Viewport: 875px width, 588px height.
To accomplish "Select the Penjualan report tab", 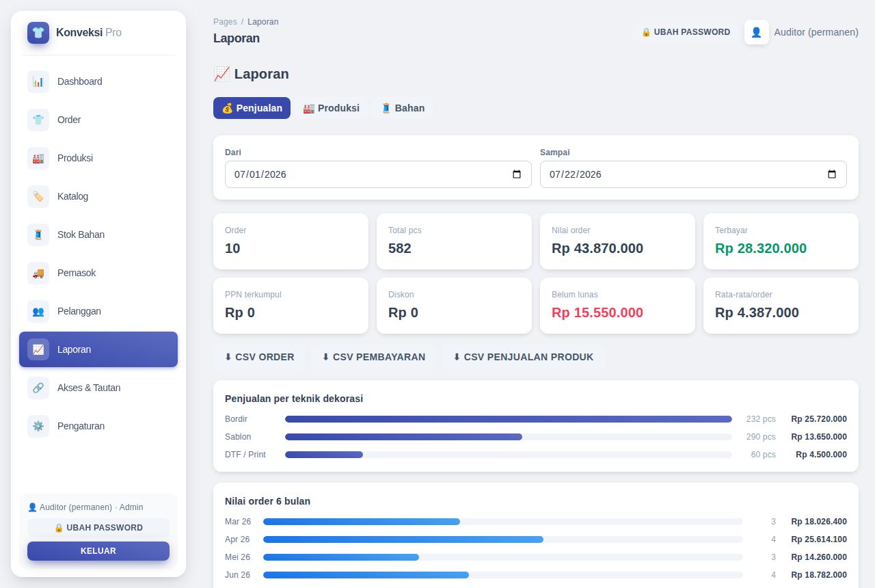I will (x=252, y=108).
